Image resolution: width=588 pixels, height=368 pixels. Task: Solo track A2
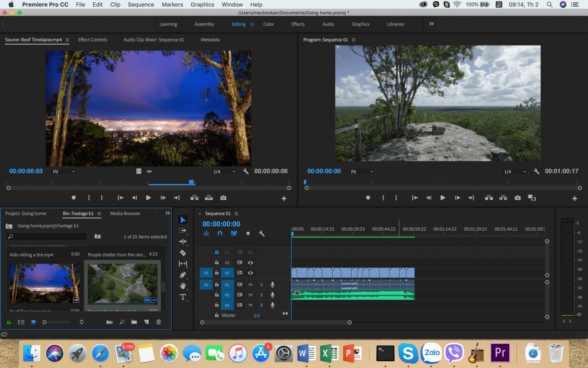pos(261,295)
